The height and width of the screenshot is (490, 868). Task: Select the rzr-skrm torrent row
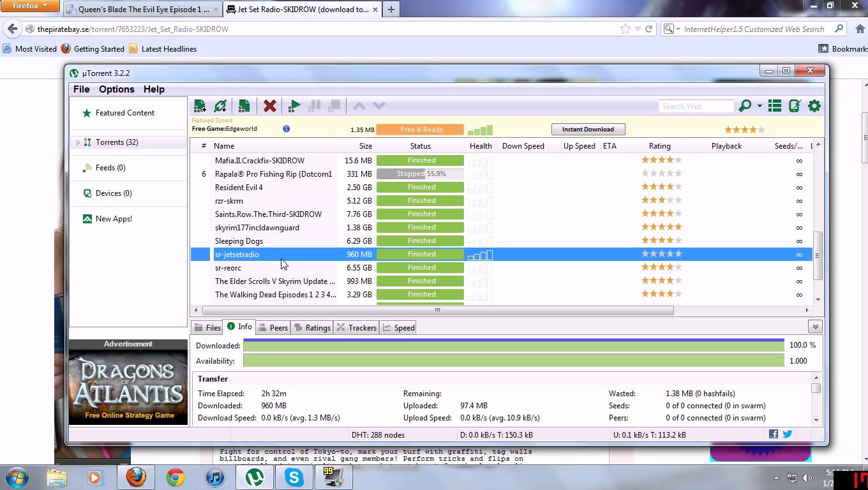[229, 201]
